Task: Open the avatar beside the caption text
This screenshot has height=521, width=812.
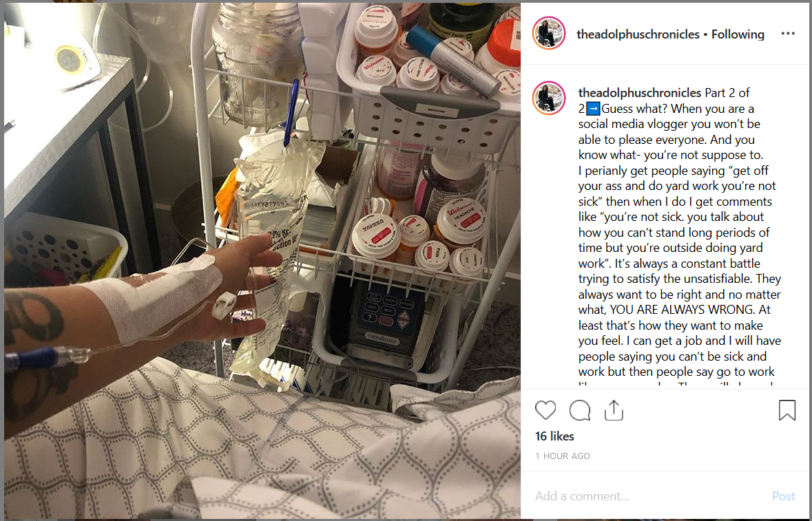Action: [x=548, y=98]
